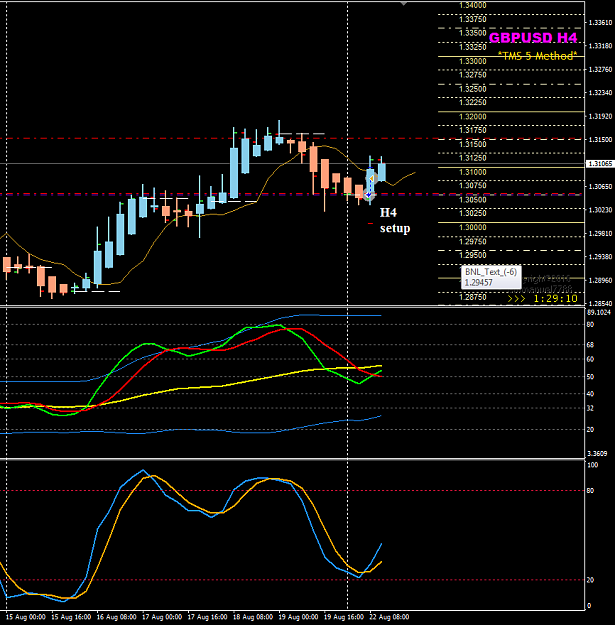Click the 1.30000 level label
The width and height of the screenshot is (615, 625).
(473, 228)
